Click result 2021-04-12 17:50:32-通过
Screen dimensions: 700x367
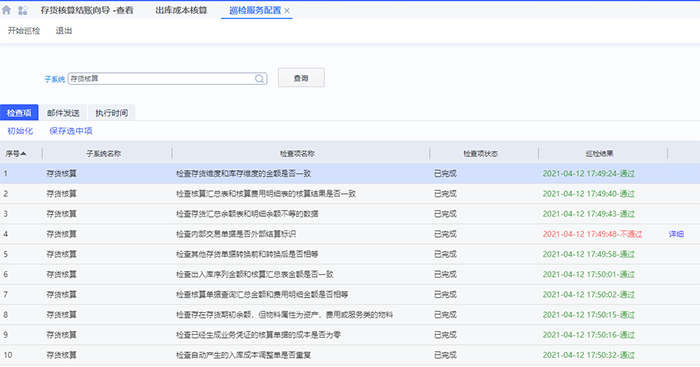point(589,355)
